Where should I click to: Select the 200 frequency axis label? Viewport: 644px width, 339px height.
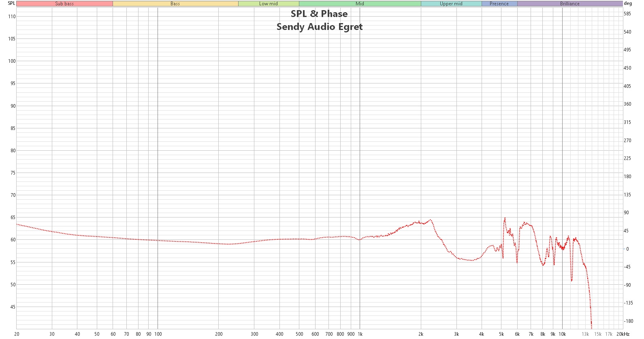[x=219, y=334]
